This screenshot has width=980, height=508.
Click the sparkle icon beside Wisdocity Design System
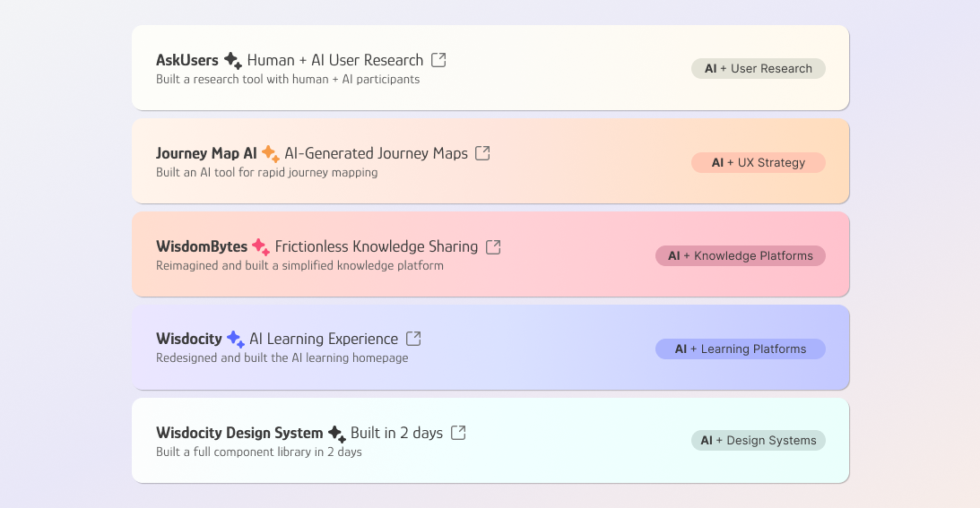pos(336,434)
